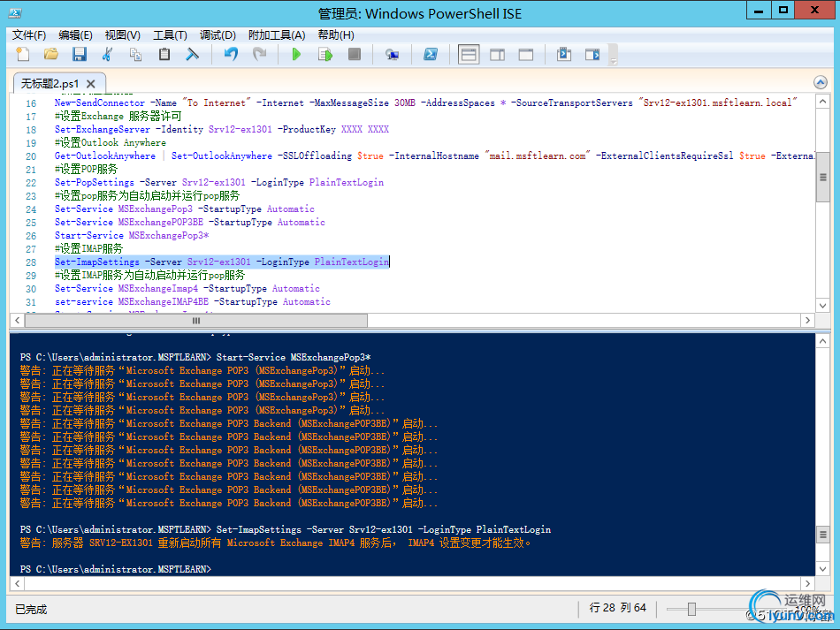The height and width of the screenshot is (630, 840).
Task: Click the #设置POP服务 comment on line 21
Action: tap(86, 169)
